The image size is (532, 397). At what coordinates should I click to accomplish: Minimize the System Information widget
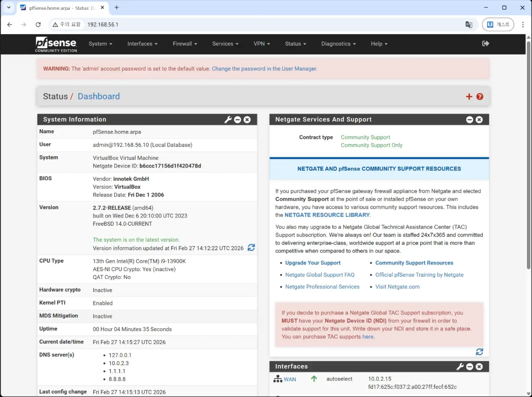238,120
